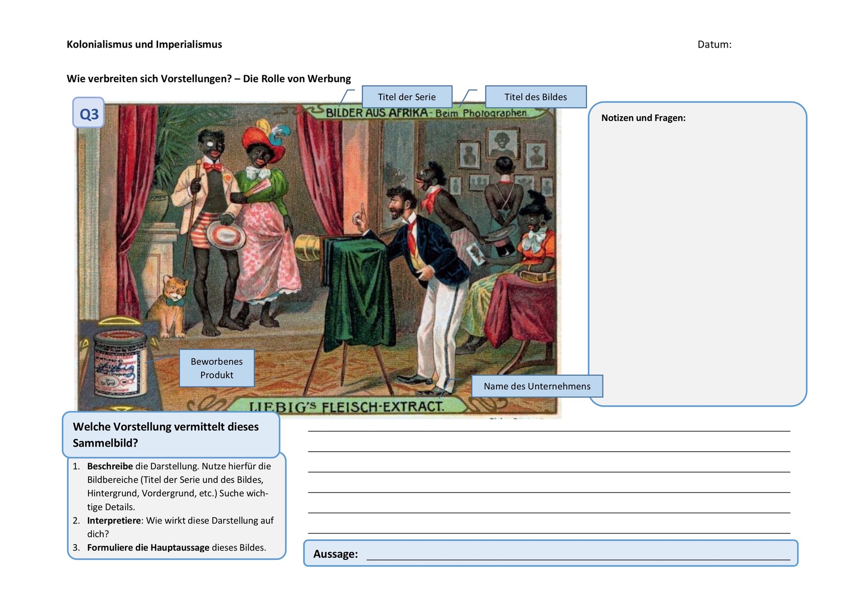This screenshot has width=868, height=614.
Task: Select the 'Titel der Serie' label
Action: 407,97
